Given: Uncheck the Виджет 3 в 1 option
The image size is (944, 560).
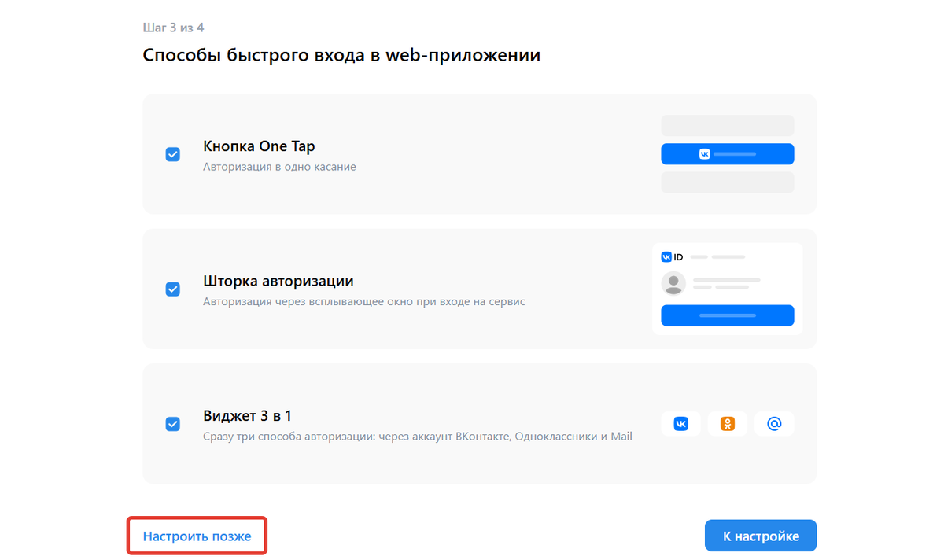Looking at the screenshot, I should click(172, 423).
